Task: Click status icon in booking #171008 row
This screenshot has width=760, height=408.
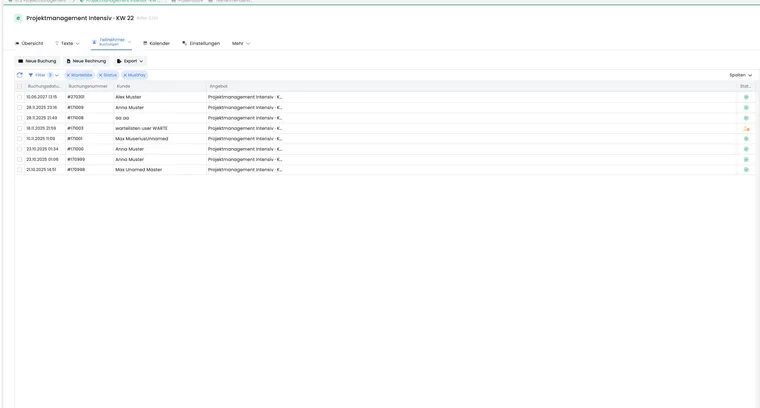Action: coord(746,118)
